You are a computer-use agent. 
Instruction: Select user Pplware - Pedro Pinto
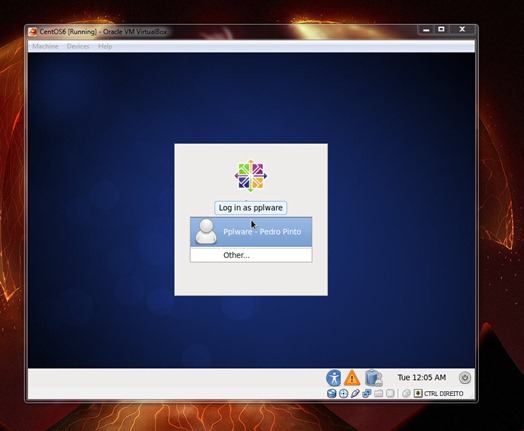coord(251,232)
